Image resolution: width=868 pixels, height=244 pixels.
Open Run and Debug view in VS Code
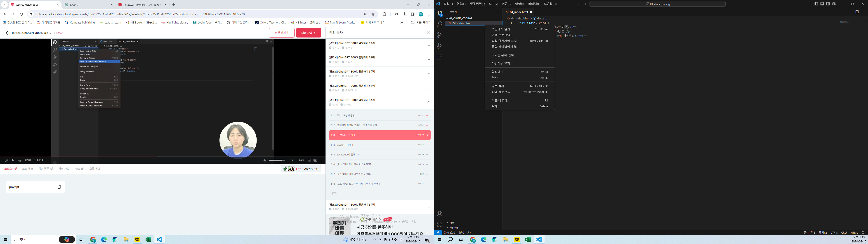[x=439, y=46]
